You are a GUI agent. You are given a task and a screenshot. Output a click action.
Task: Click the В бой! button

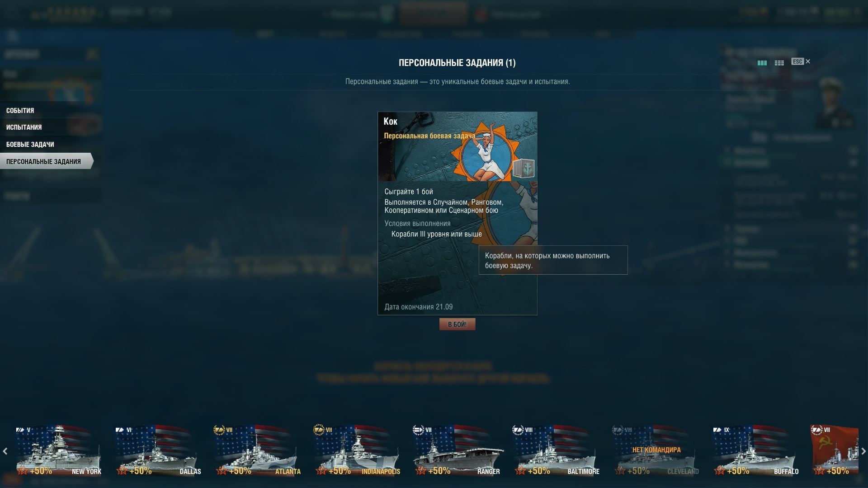coord(457,324)
